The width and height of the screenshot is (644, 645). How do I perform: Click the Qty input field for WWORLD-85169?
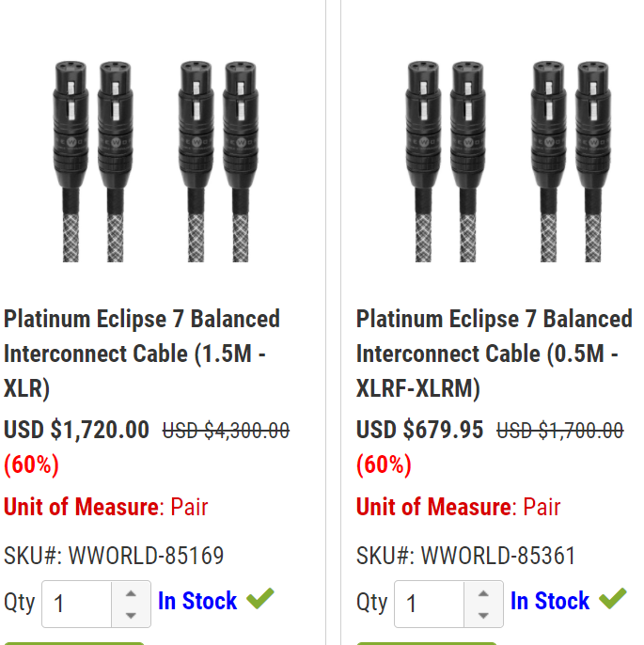tap(76, 604)
